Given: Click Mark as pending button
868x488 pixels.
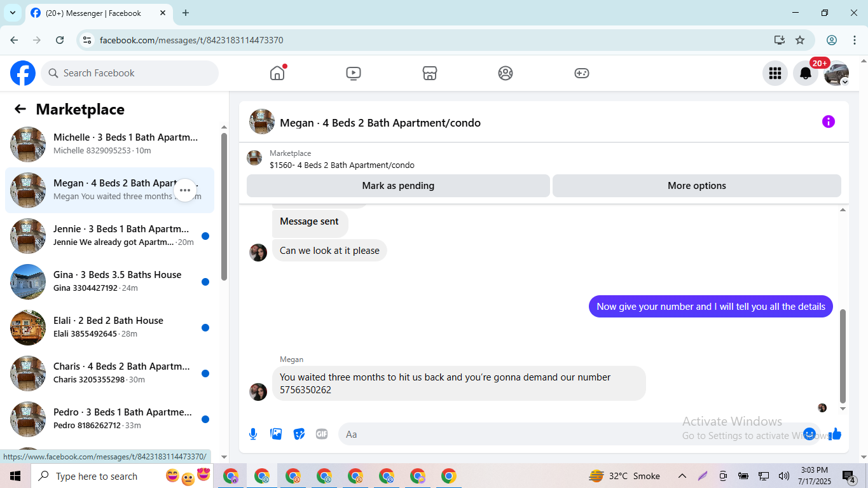Looking at the screenshot, I should point(398,186).
